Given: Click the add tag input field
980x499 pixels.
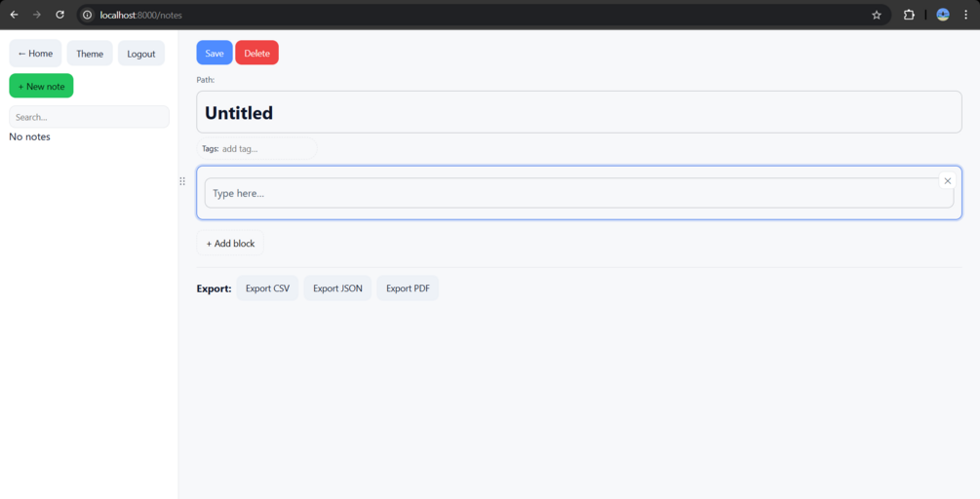Looking at the screenshot, I should (266, 149).
